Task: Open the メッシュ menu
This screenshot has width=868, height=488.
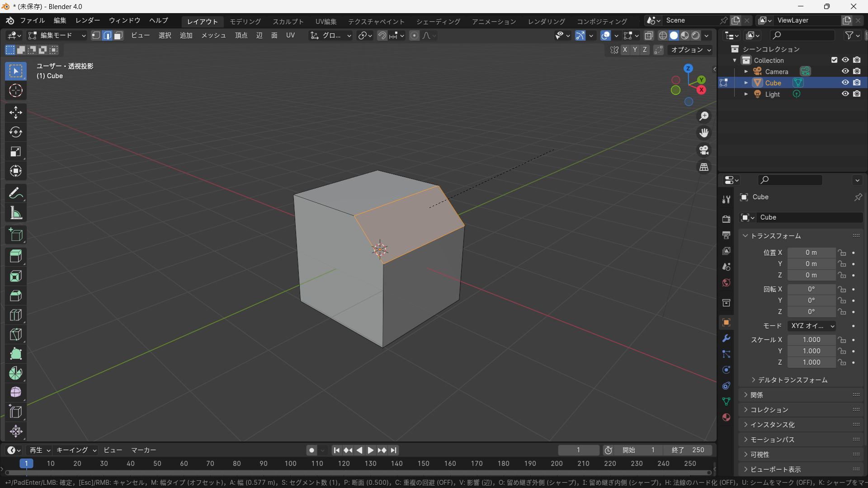Action: (213, 36)
